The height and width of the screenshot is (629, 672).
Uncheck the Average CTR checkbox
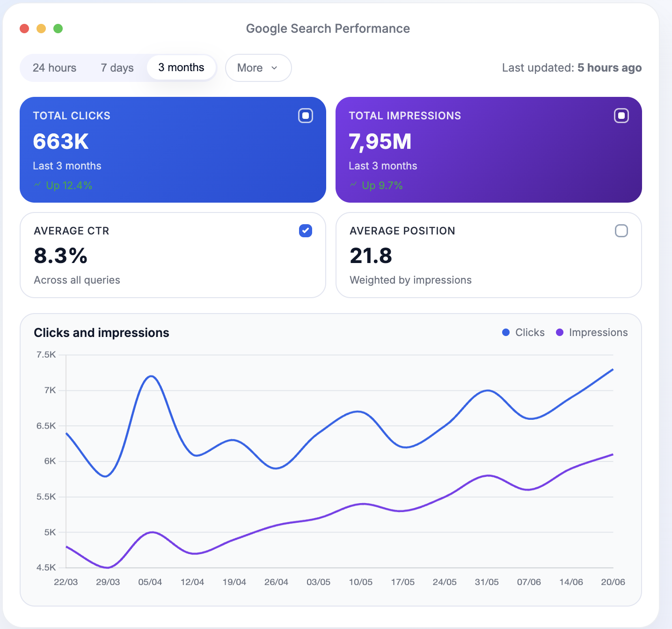(x=305, y=231)
